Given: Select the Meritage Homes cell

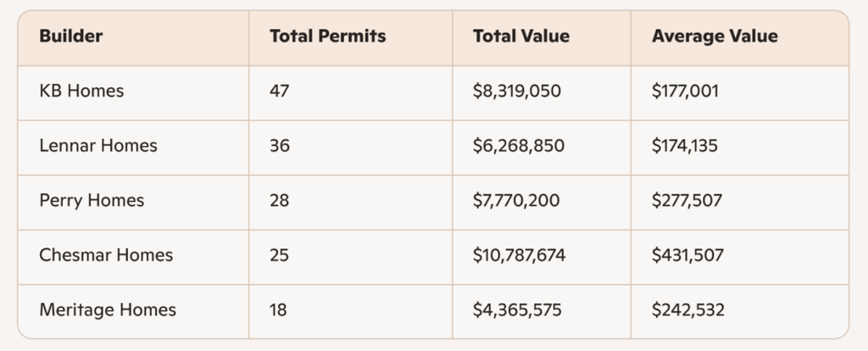Looking at the screenshot, I should (x=108, y=310).
